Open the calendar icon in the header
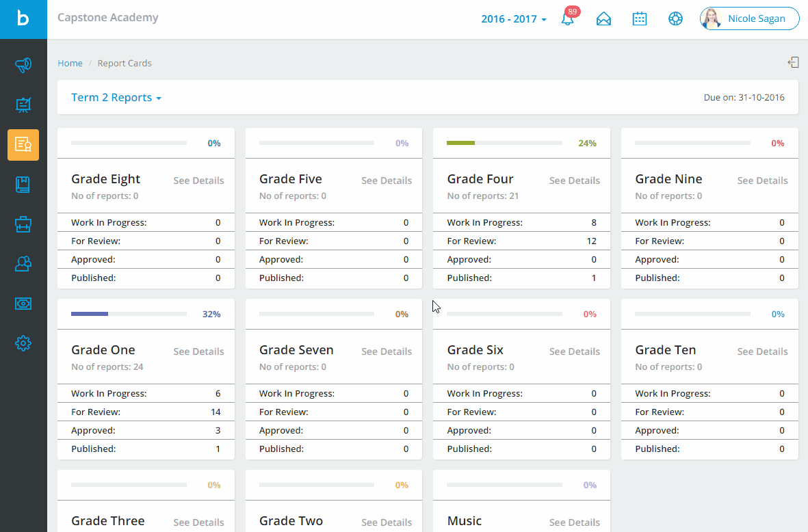Viewport: 808px width, 532px height. tap(640, 18)
